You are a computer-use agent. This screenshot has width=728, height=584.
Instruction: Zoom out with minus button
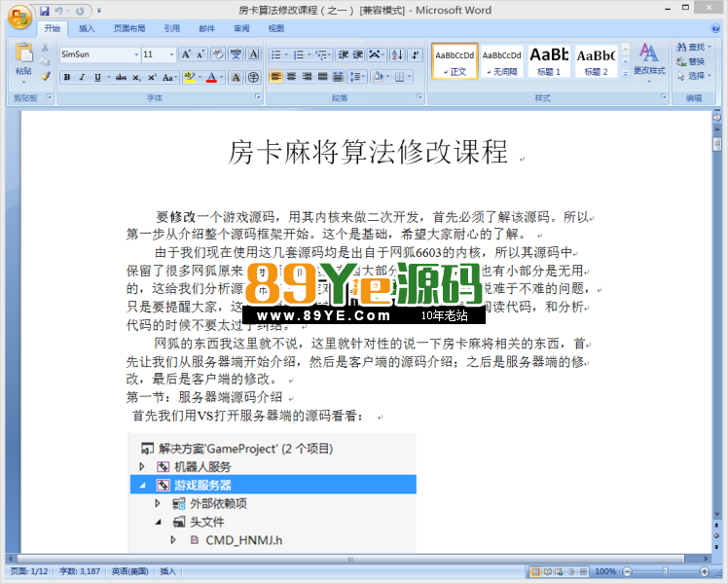point(627,571)
